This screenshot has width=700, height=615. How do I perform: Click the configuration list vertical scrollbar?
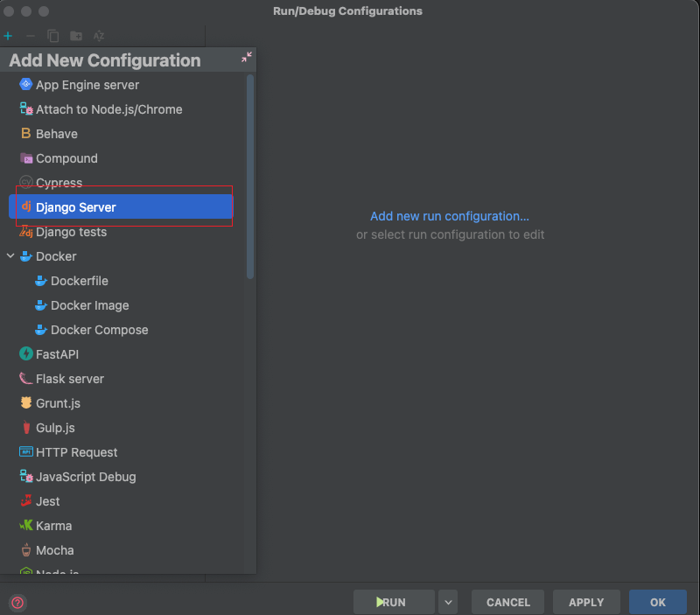(250, 177)
